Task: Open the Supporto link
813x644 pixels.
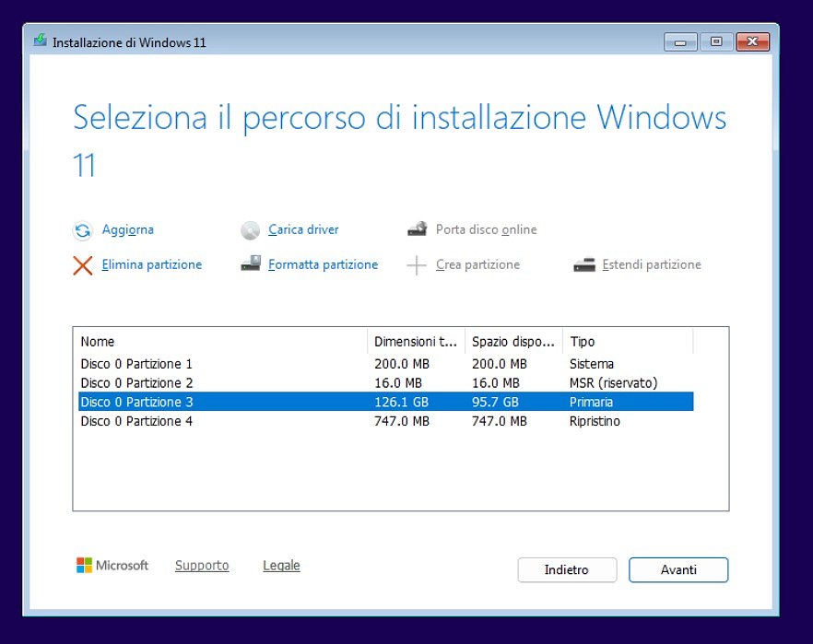Action: point(202,565)
